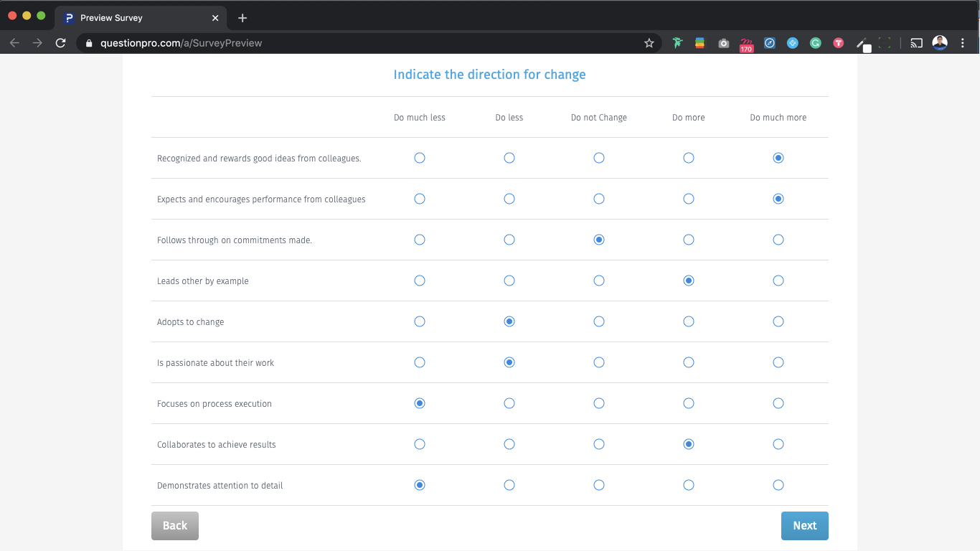Image resolution: width=980 pixels, height=551 pixels.
Task: Click the extension with the 170 badge
Action: 746,44
